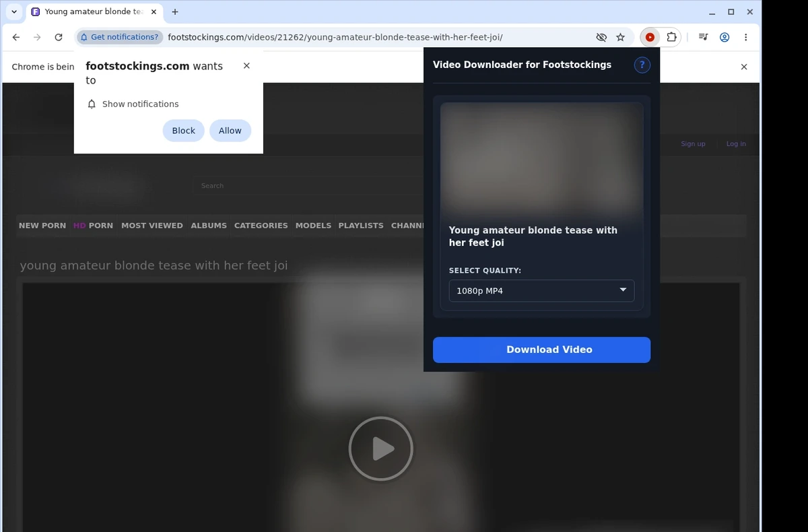The height and width of the screenshot is (532, 808).
Task: Open the MODELS menu item
Action: pos(313,226)
